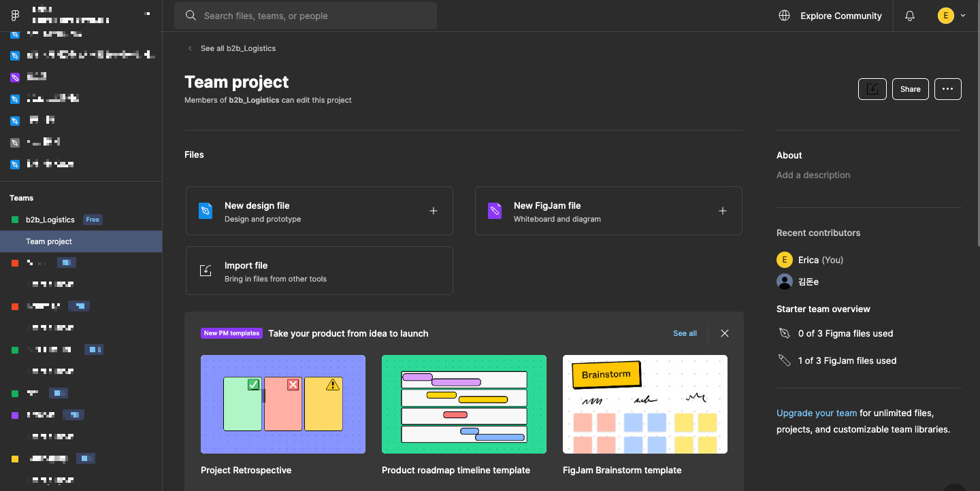
Task: Click the 김돈e contributor avatar
Action: tap(785, 282)
